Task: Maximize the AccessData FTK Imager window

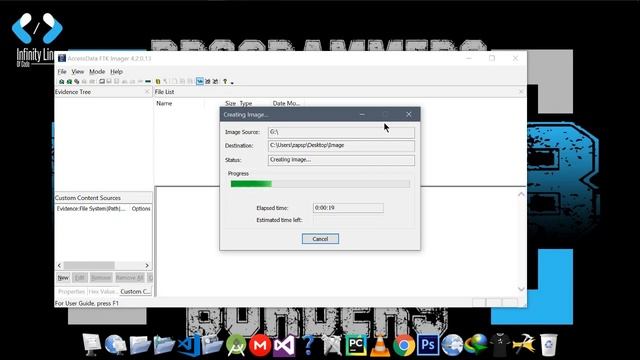Action: click(492, 58)
